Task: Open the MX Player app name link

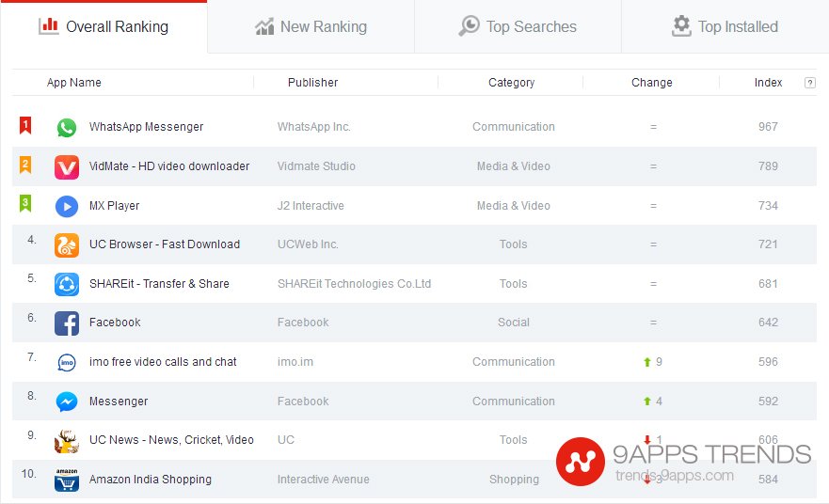Action: 114,206
